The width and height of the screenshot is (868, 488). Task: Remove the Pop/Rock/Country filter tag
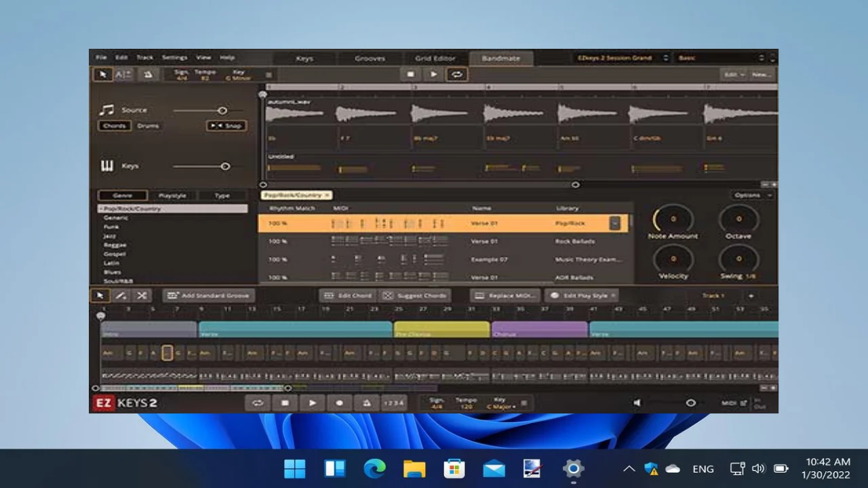[327, 195]
